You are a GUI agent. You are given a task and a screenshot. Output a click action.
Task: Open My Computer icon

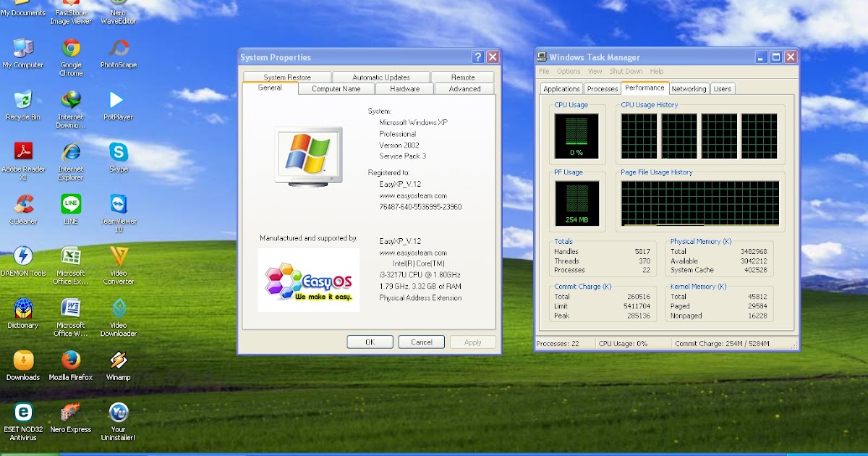tap(23, 54)
